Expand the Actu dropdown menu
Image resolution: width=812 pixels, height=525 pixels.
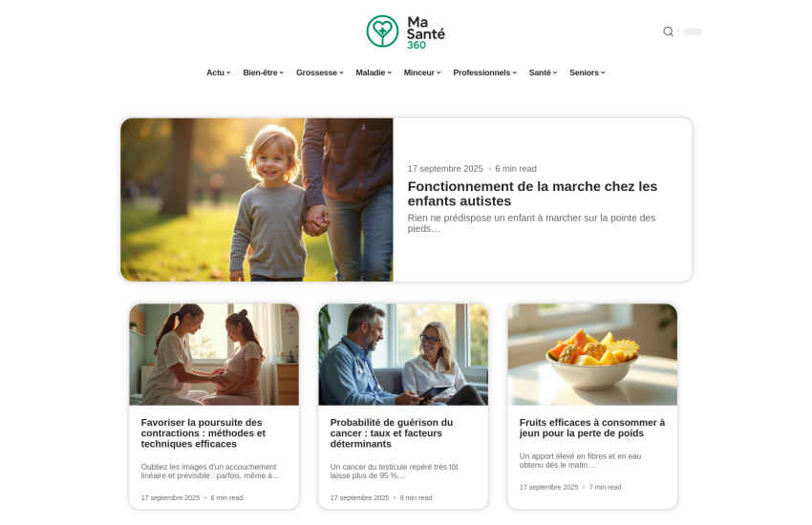click(218, 73)
